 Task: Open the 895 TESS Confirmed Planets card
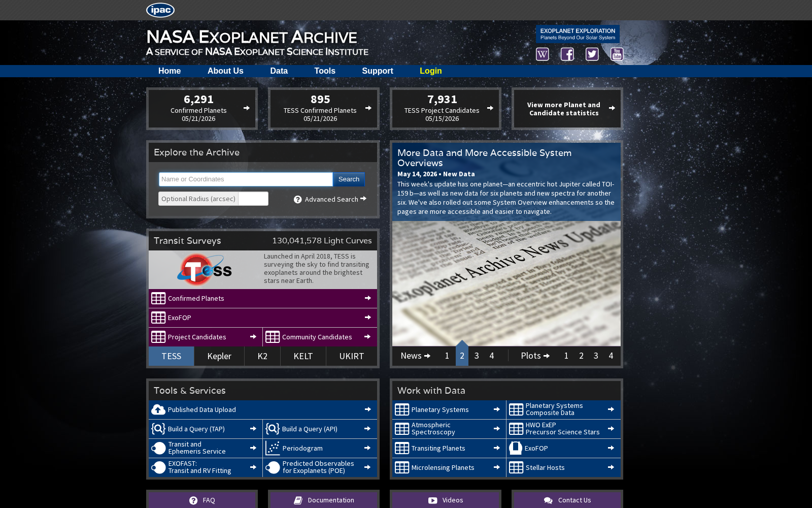click(x=324, y=109)
